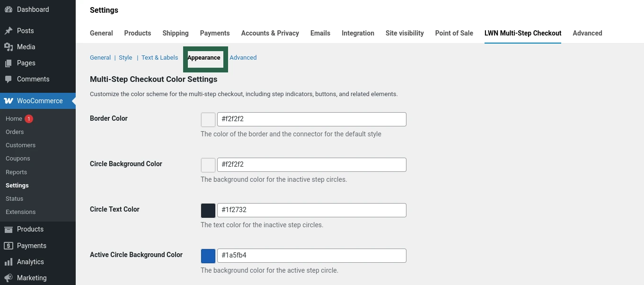
Task: Click the Border Color label
Action: (x=109, y=118)
